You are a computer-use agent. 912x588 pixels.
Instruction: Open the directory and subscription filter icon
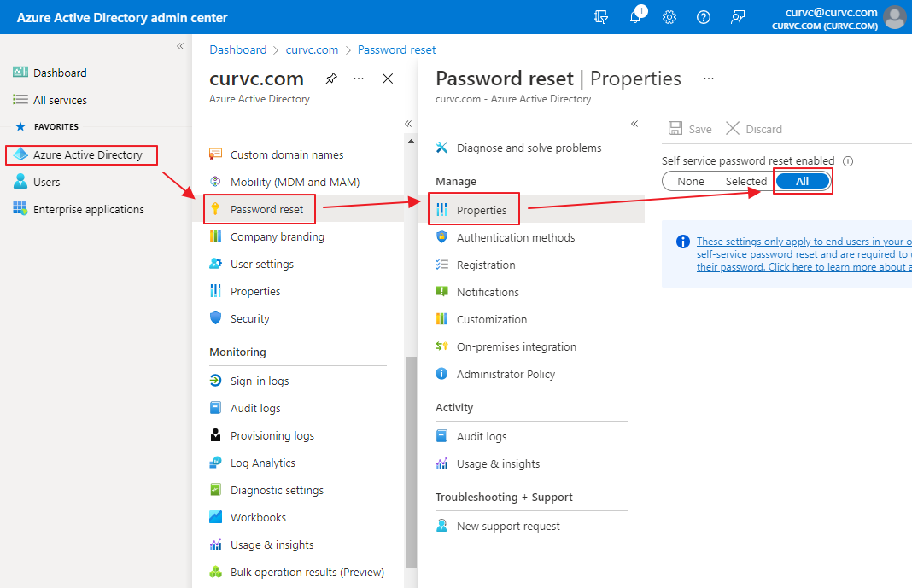[x=601, y=17]
